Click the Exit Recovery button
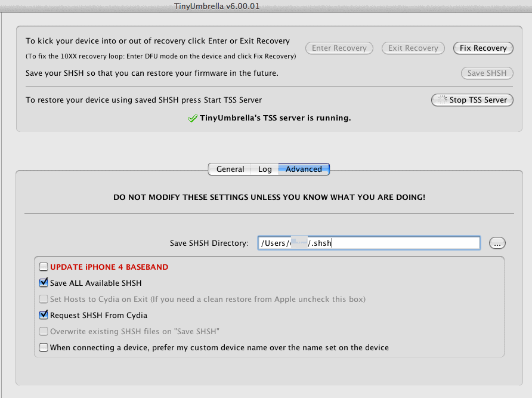The height and width of the screenshot is (398, 532). [x=413, y=48]
